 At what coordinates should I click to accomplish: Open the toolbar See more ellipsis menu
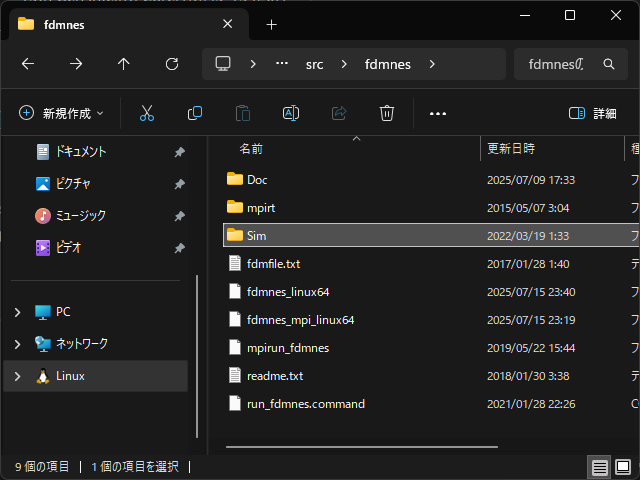[x=438, y=113]
